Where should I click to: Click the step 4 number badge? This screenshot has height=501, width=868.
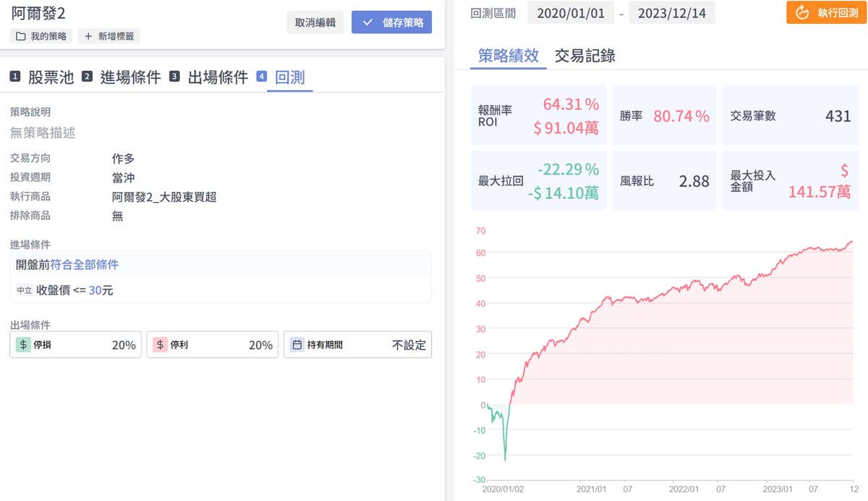coord(262,77)
